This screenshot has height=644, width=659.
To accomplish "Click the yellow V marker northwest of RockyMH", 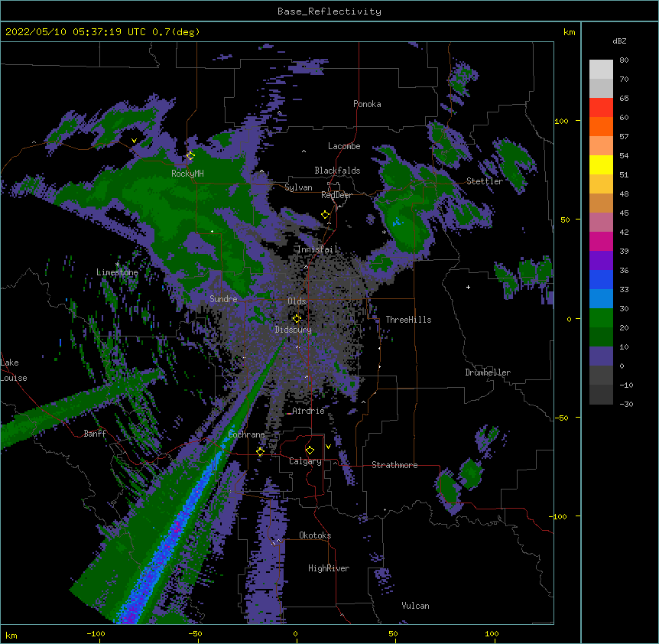I will pyautogui.click(x=134, y=141).
